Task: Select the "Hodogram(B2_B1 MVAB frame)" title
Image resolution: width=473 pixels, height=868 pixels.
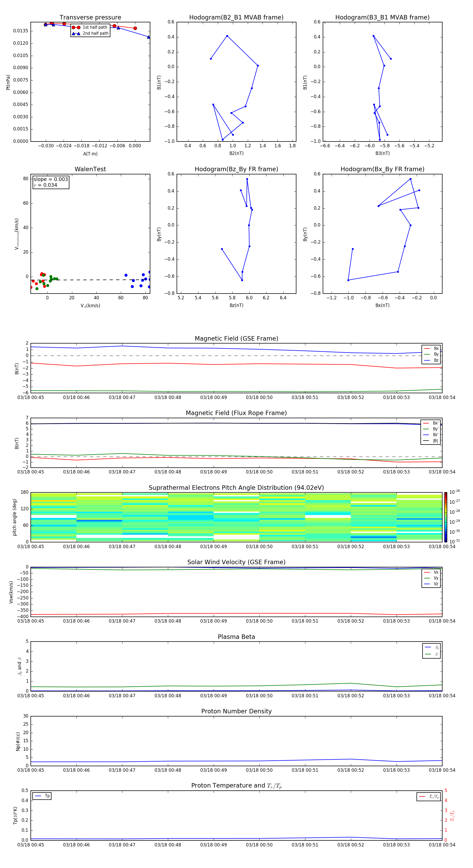Action: [236, 18]
